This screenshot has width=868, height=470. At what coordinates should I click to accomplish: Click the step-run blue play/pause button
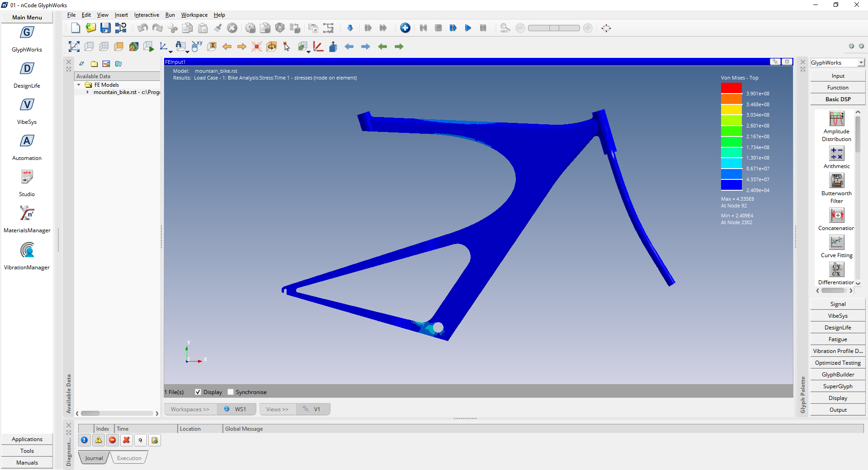453,28
